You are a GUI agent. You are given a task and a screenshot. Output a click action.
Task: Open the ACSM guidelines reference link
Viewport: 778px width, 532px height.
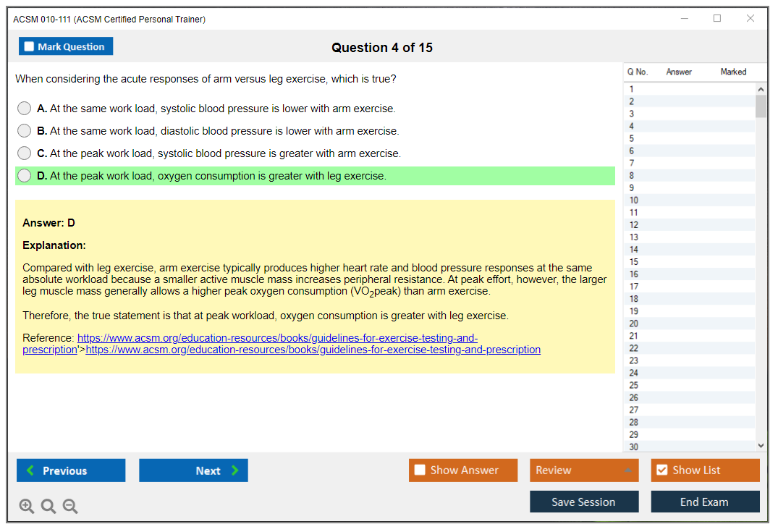point(313,350)
